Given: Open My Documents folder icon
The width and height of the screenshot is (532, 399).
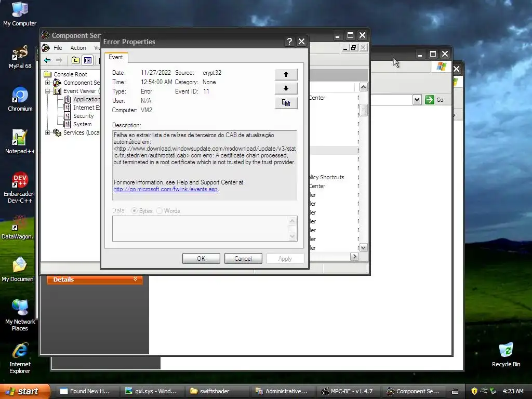Looking at the screenshot, I should 18,270.
